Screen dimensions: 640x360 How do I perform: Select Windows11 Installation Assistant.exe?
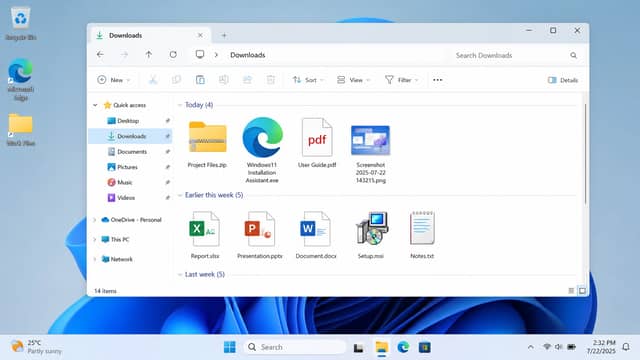[x=262, y=150]
